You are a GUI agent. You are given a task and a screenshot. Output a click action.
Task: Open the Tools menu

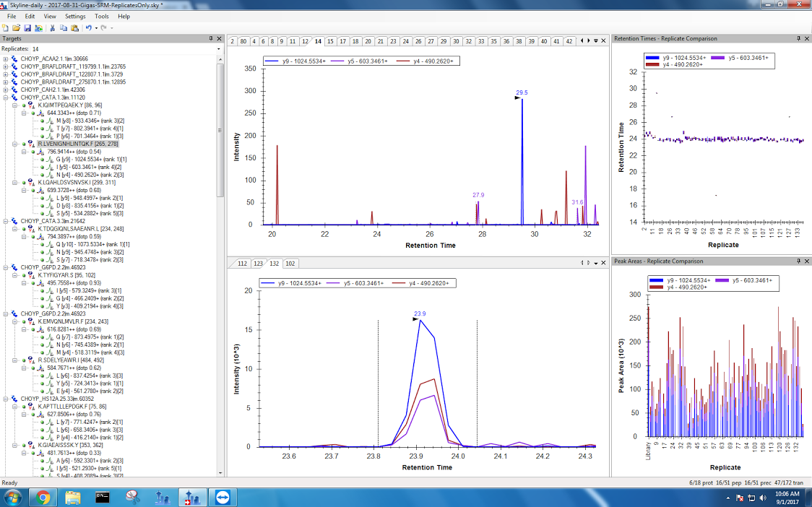point(102,16)
